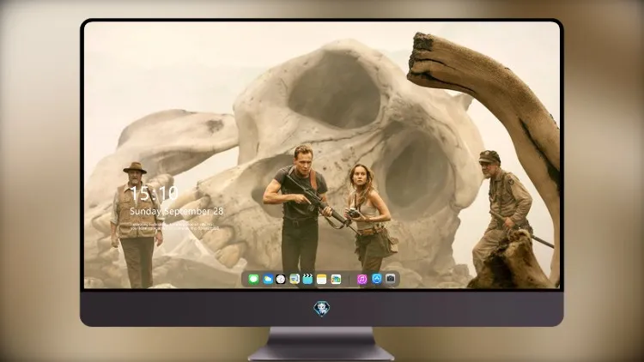The image size is (644, 362).
Task: Click the Sunday September 28 date
Action: click(x=177, y=211)
